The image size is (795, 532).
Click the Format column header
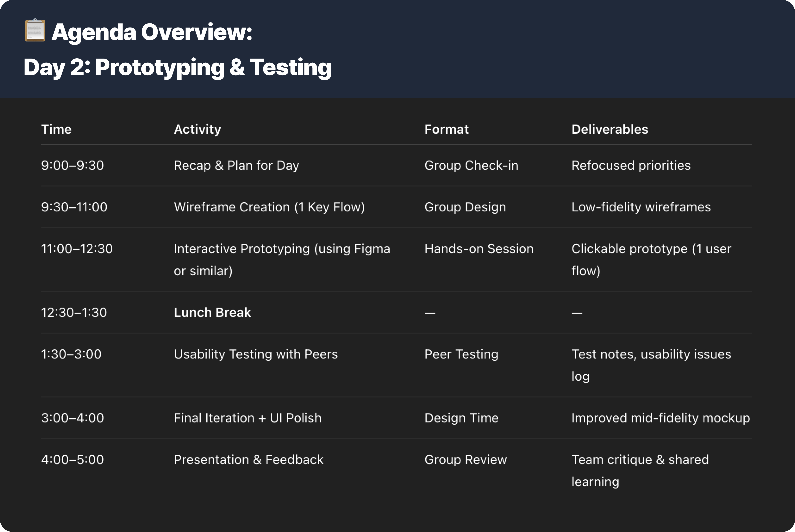[x=446, y=129]
